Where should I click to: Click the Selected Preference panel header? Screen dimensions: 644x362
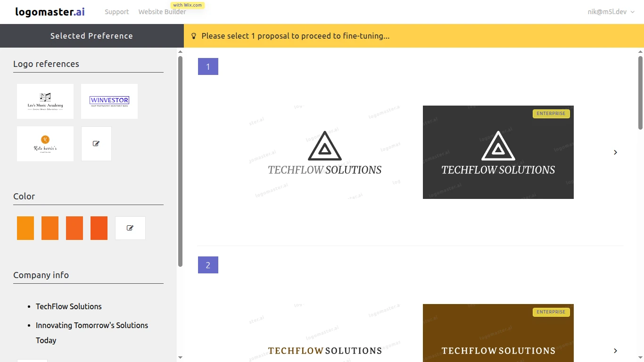click(x=92, y=36)
